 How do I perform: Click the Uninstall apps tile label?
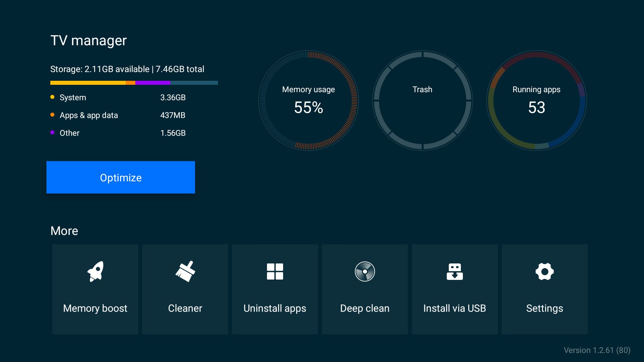(x=275, y=308)
